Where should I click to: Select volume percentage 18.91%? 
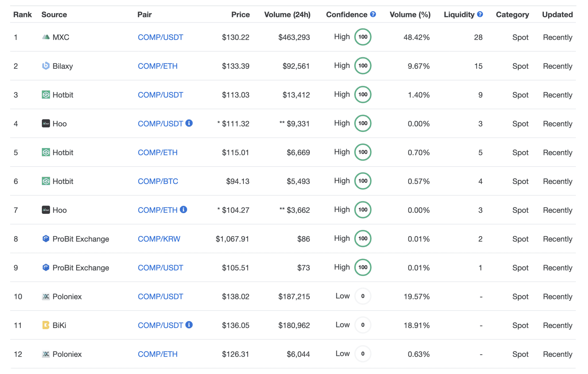[417, 325]
